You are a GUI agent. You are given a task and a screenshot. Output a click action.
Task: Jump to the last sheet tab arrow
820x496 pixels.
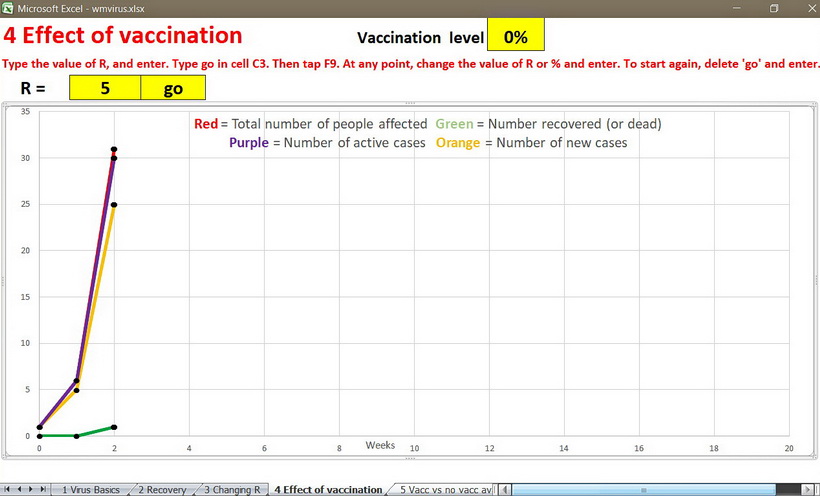pos(44,489)
